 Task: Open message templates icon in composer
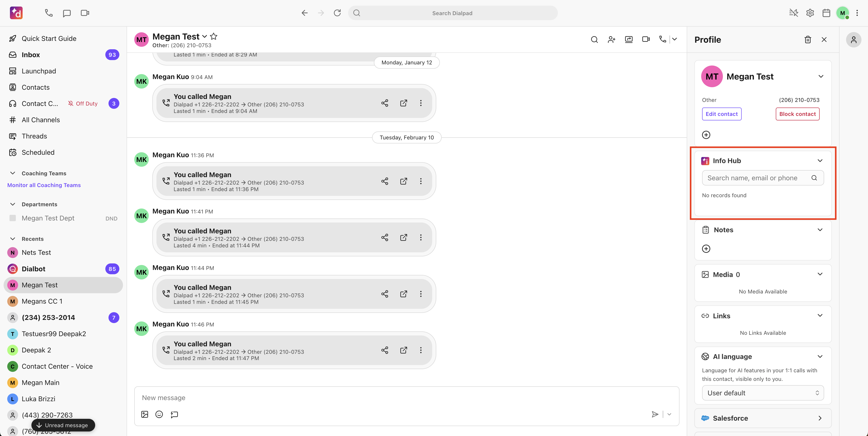[x=174, y=414]
